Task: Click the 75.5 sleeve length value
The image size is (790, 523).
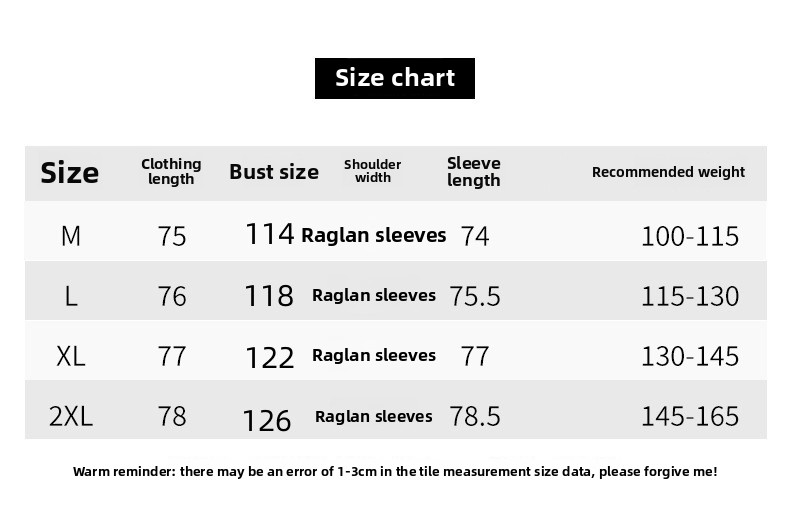Action: [x=475, y=296]
